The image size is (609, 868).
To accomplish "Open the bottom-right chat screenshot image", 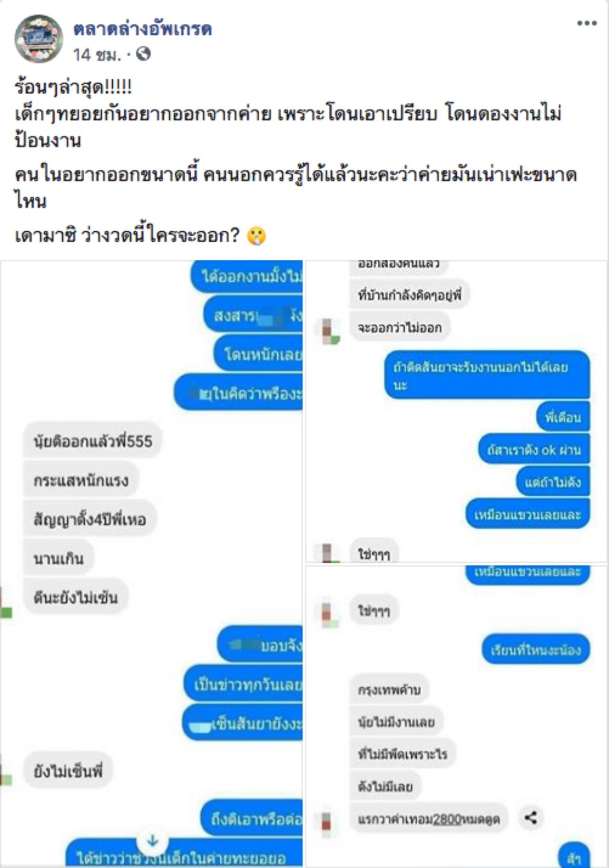I will (x=456, y=717).
